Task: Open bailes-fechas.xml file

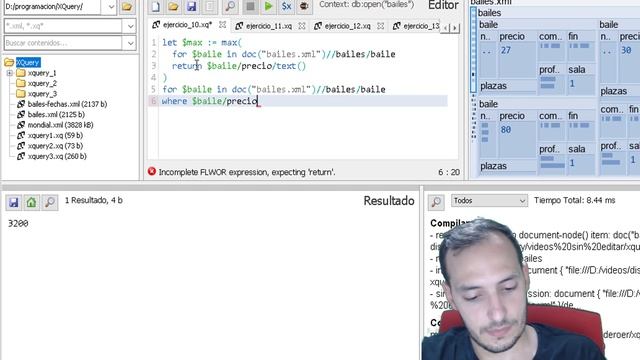Action: (67, 104)
